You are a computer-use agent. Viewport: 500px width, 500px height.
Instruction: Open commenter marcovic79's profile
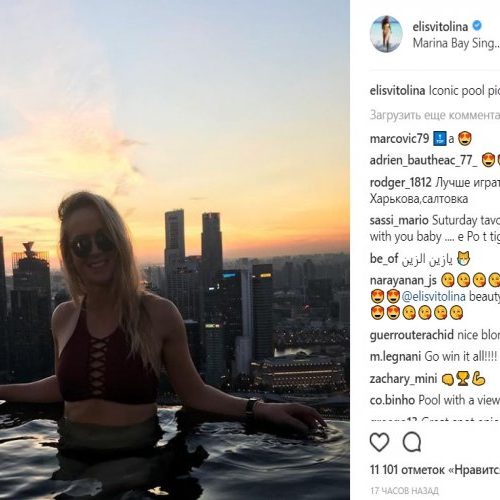click(399, 139)
